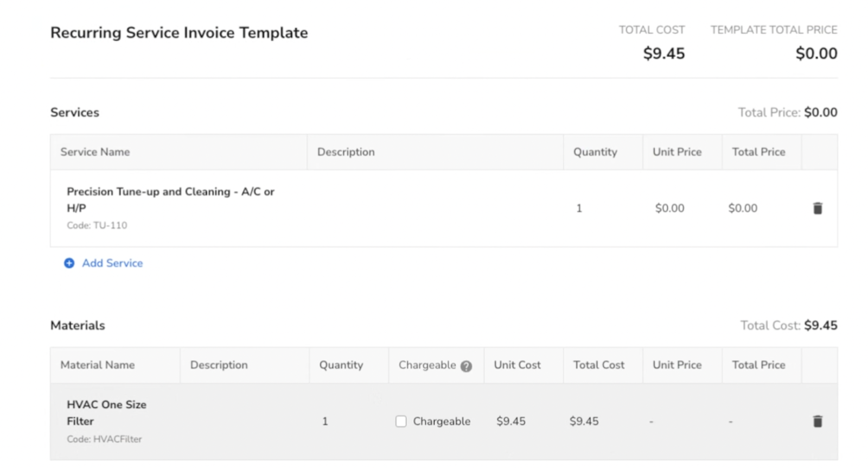Click the Materials Total Price column header
The image size is (868, 468).
tap(758, 365)
